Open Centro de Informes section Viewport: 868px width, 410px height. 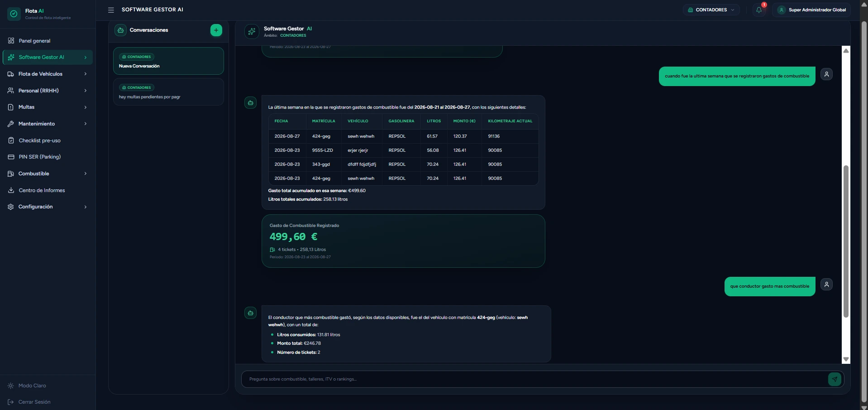pyautogui.click(x=48, y=190)
